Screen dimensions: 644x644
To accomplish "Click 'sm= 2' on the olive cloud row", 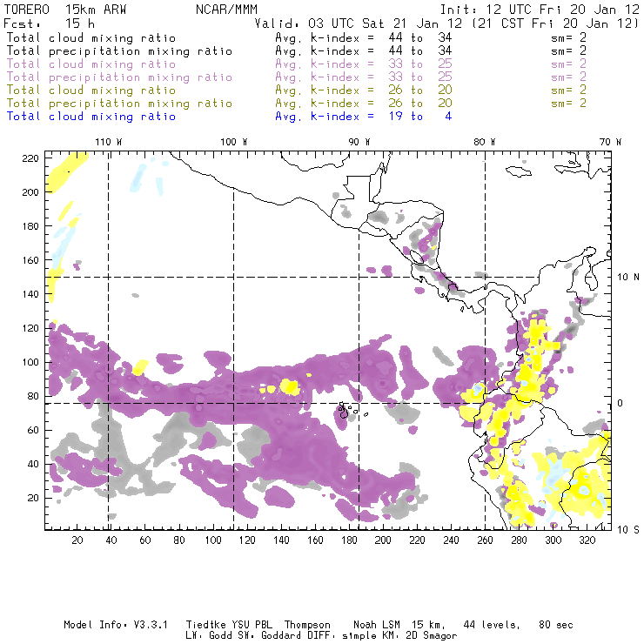I will pos(569,90).
